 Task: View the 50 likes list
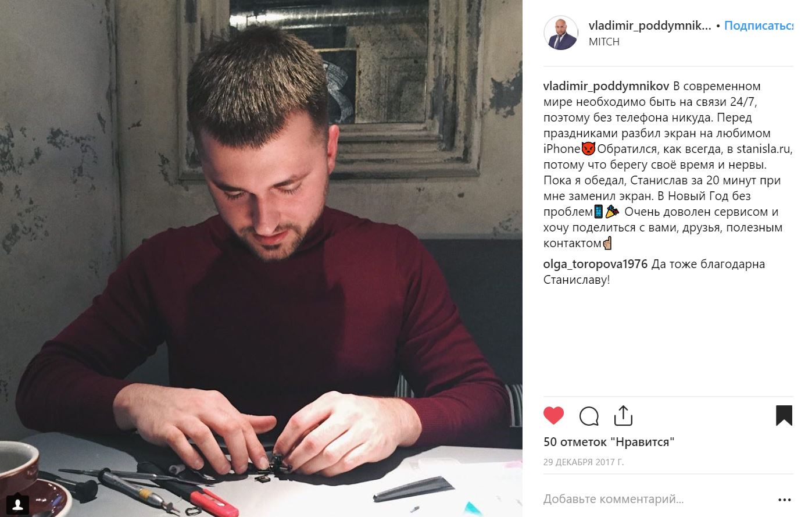tap(609, 442)
